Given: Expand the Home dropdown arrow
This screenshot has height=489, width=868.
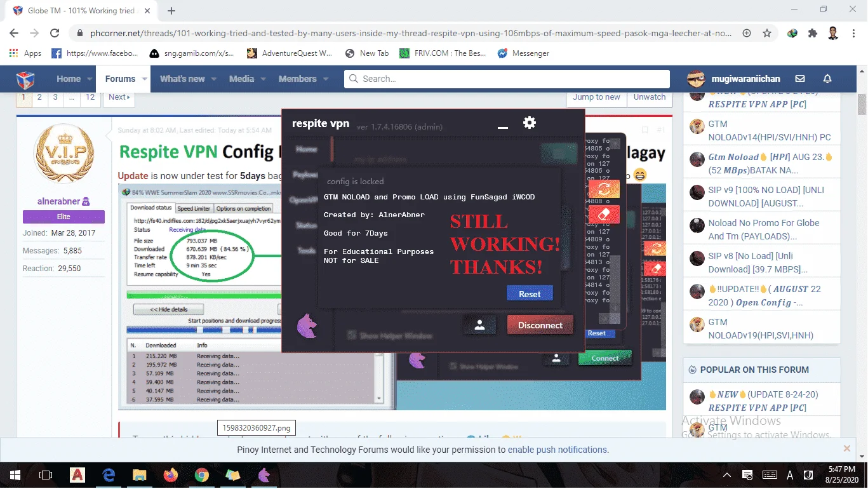Looking at the screenshot, I should coord(90,79).
